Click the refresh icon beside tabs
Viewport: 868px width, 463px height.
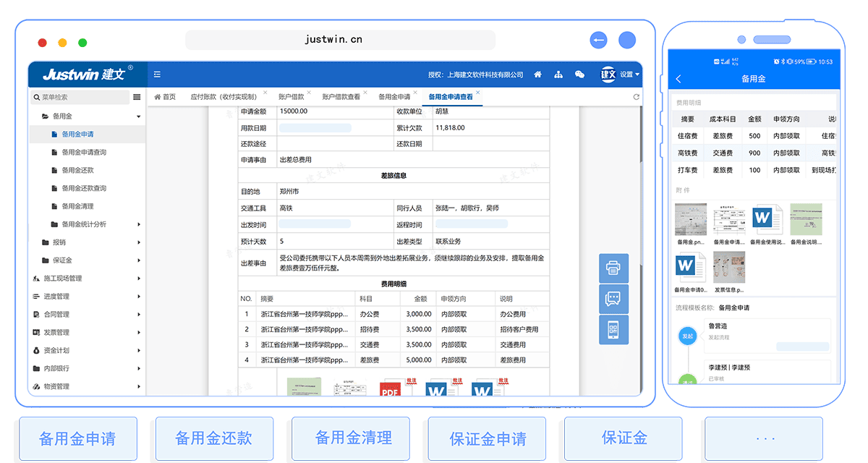[x=636, y=97]
